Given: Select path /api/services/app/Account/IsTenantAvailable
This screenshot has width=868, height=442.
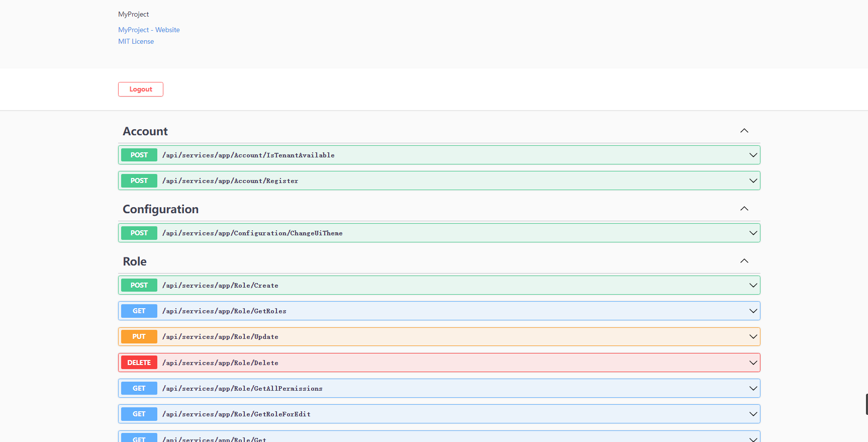Looking at the screenshot, I should [248, 155].
